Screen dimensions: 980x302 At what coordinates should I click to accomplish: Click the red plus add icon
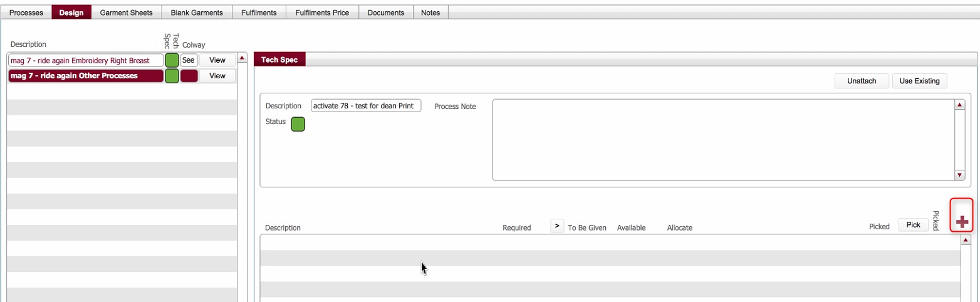962,222
